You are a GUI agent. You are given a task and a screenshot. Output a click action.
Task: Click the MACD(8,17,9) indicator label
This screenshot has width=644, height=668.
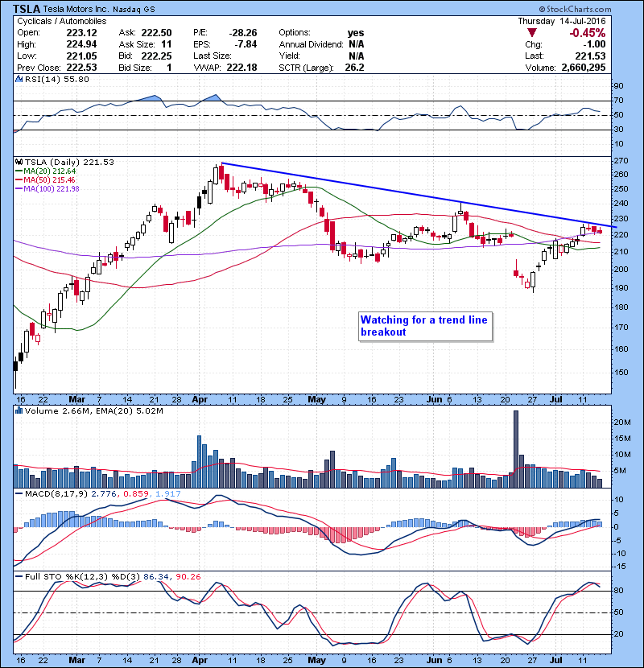pos(56,494)
